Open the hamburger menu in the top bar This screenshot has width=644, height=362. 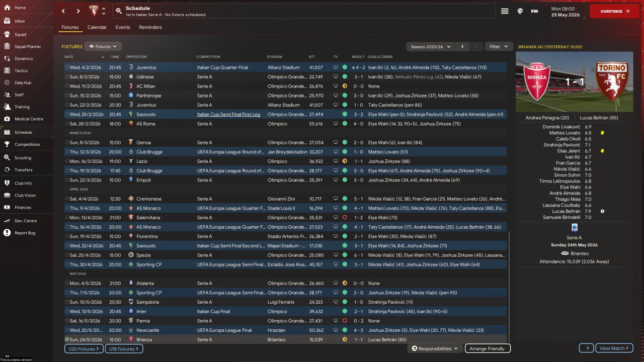coord(505,11)
